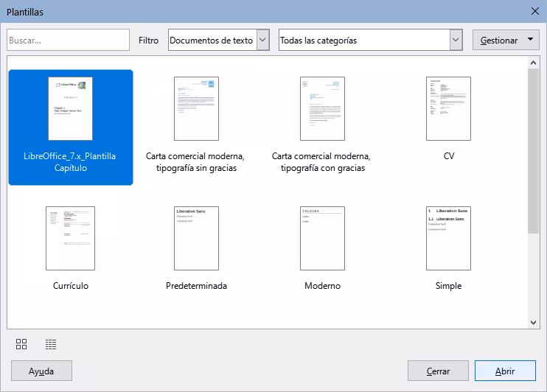Open the Todas las categorías dropdown
The width and height of the screenshot is (547, 392).
(371, 40)
